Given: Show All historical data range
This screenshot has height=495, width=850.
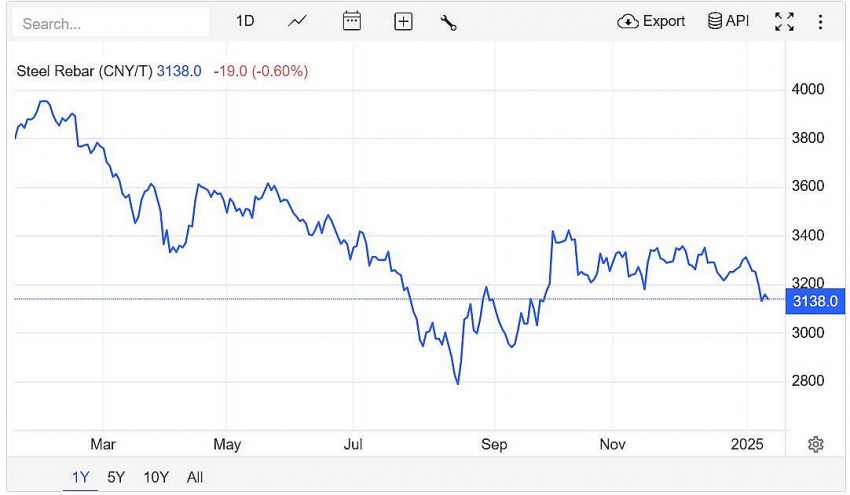Looking at the screenshot, I should (195, 477).
